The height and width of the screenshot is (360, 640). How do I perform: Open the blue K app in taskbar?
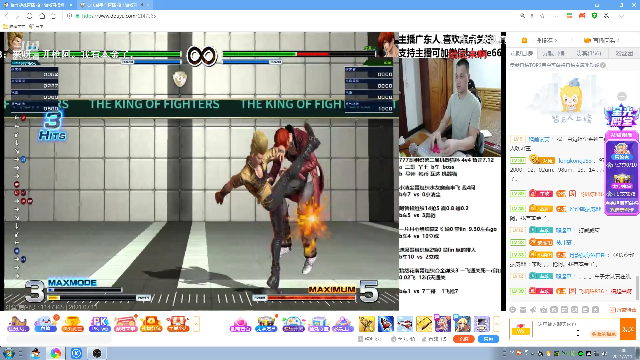click(76, 353)
